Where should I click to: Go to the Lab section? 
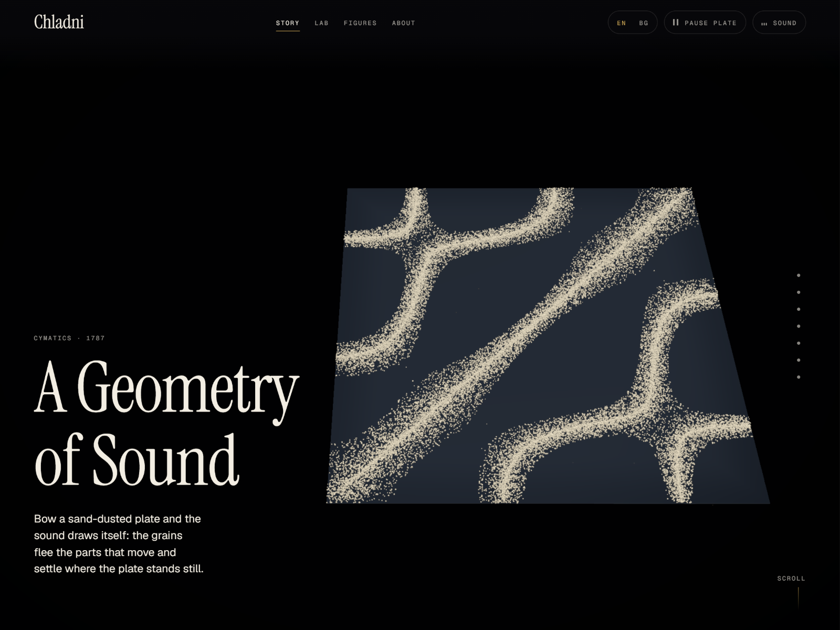pyautogui.click(x=321, y=23)
